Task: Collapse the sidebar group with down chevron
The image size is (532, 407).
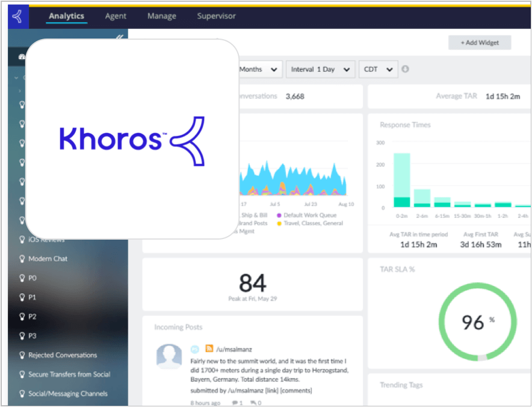Action: pos(16,78)
